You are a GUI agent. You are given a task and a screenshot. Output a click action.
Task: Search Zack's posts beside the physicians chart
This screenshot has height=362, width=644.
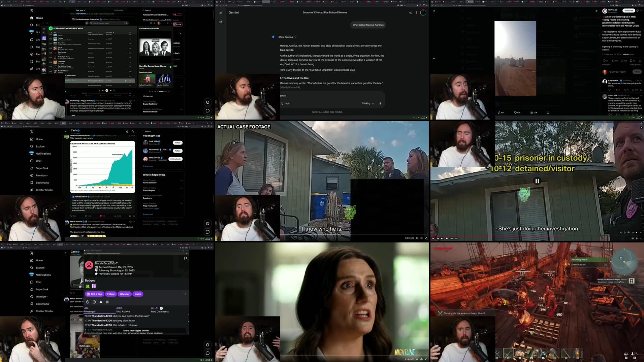pos(133,132)
